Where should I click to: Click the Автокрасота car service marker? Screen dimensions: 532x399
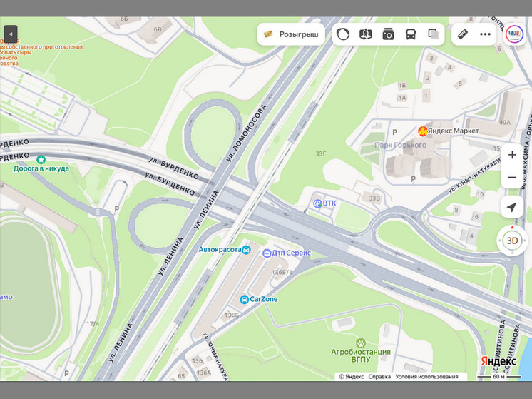pos(246,250)
